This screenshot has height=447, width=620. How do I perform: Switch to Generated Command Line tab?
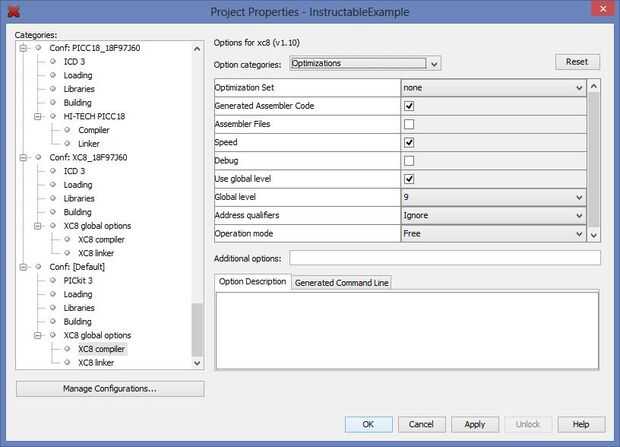coord(341,282)
